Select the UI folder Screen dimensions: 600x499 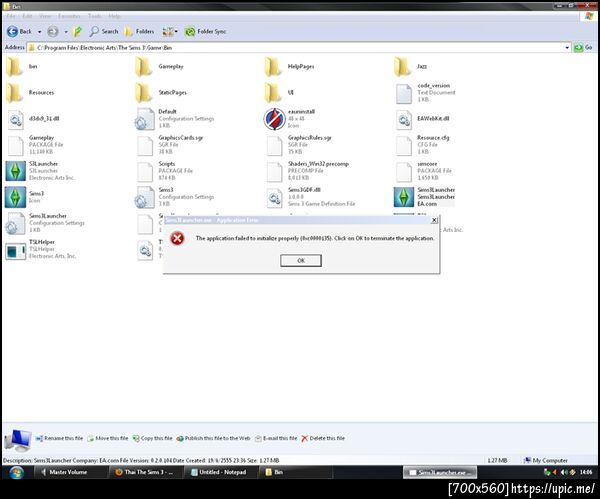click(279, 93)
